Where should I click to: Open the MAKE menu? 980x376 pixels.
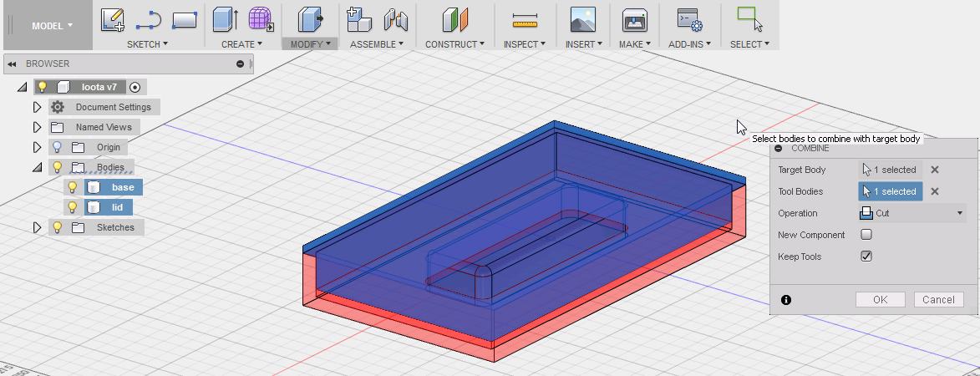[x=635, y=44]
